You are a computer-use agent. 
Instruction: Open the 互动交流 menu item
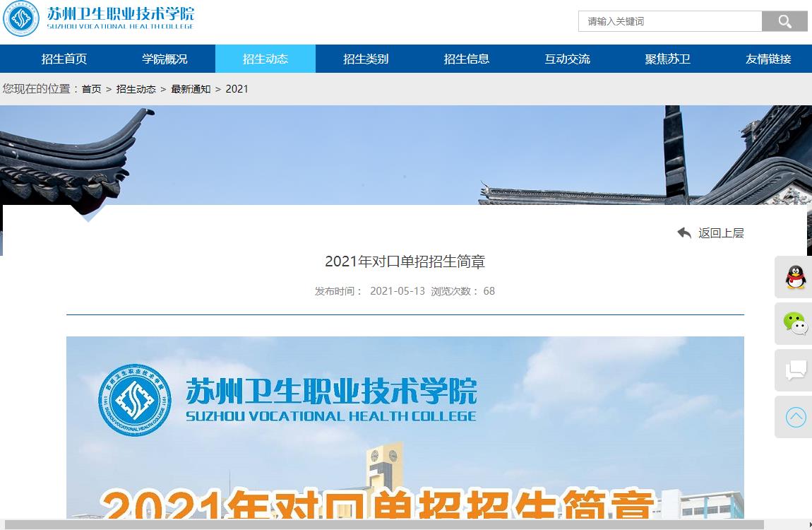pos(567,59)
